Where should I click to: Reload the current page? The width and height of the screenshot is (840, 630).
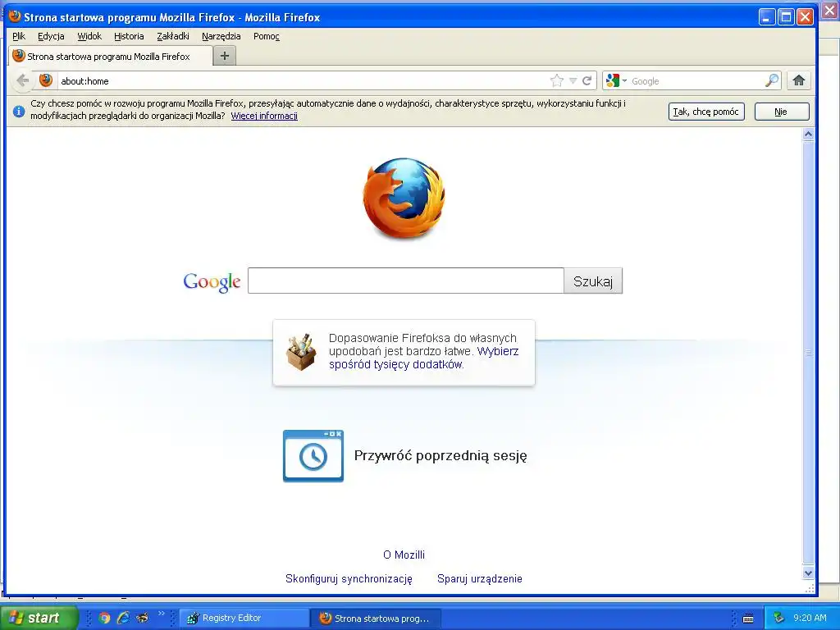click(587, 81)
